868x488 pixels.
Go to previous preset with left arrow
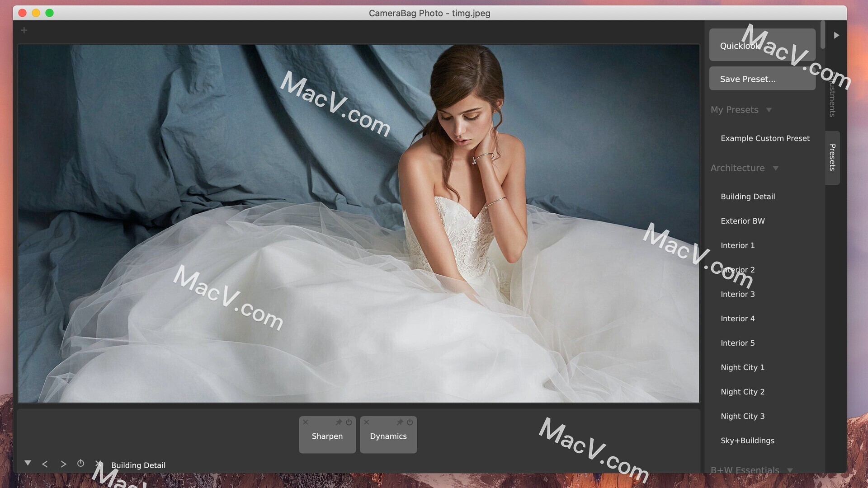click(45, 464)
